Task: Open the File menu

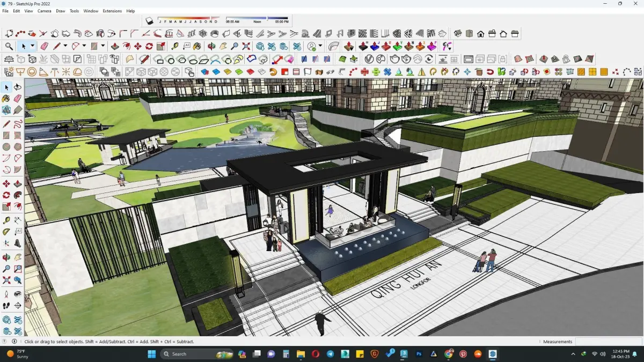Action: pos(5,11)
